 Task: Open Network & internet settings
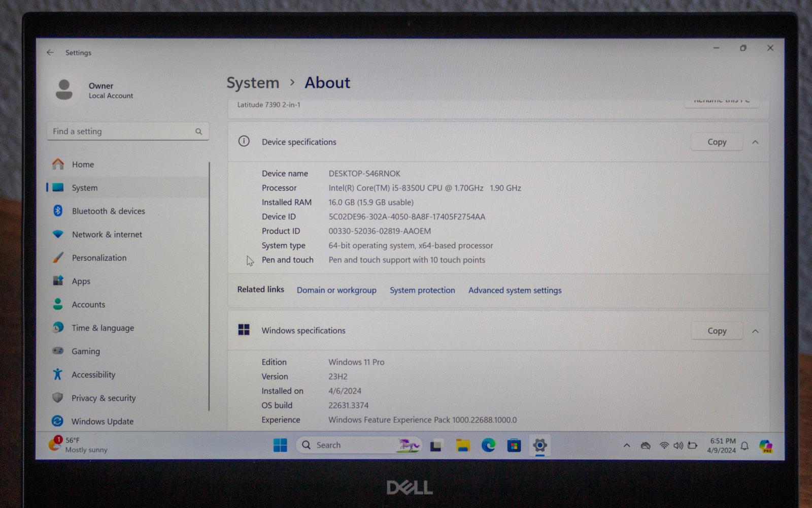point(107,235)
